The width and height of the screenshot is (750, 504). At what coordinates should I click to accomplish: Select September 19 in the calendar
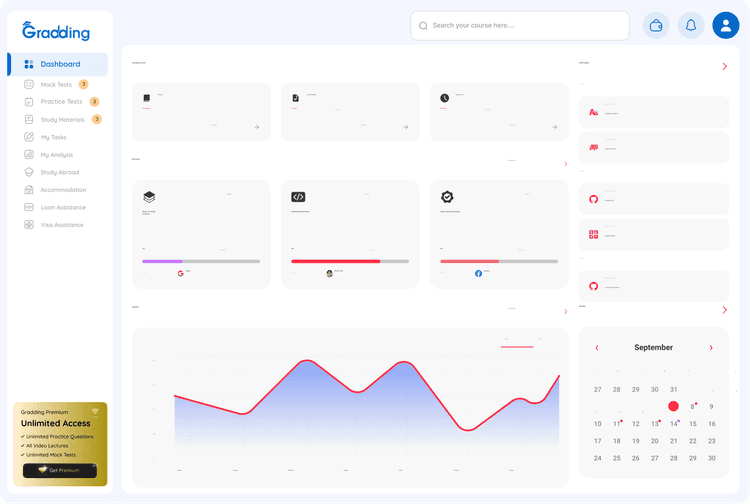pyautogui.click(x=636, y=441)
